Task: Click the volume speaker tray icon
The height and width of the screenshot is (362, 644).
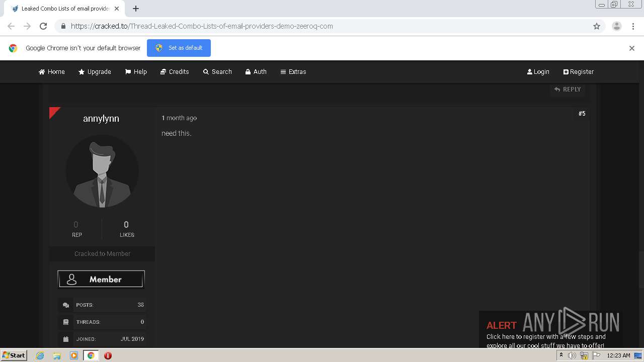Action: point(572,355)
